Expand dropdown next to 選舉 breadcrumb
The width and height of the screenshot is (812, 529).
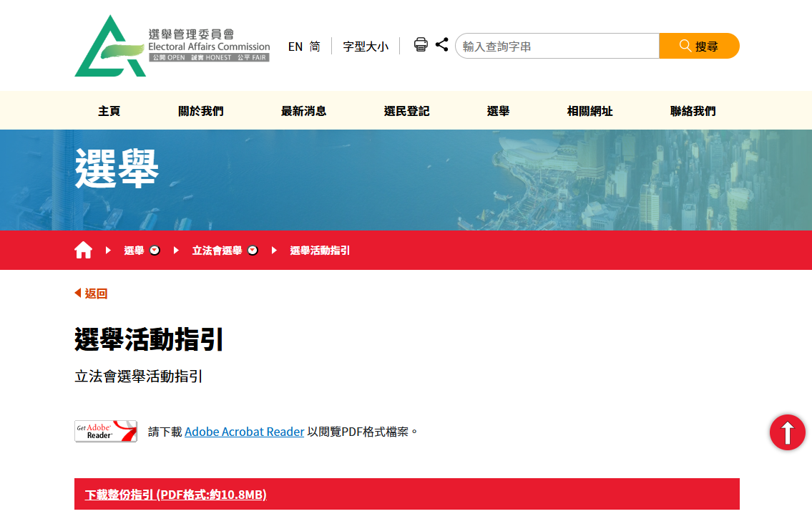[155, 251]
